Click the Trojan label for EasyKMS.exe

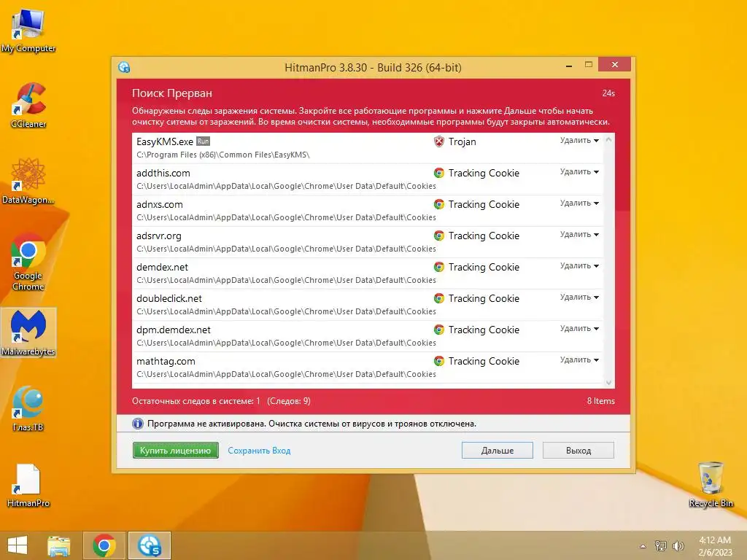[x=462, y=142]
